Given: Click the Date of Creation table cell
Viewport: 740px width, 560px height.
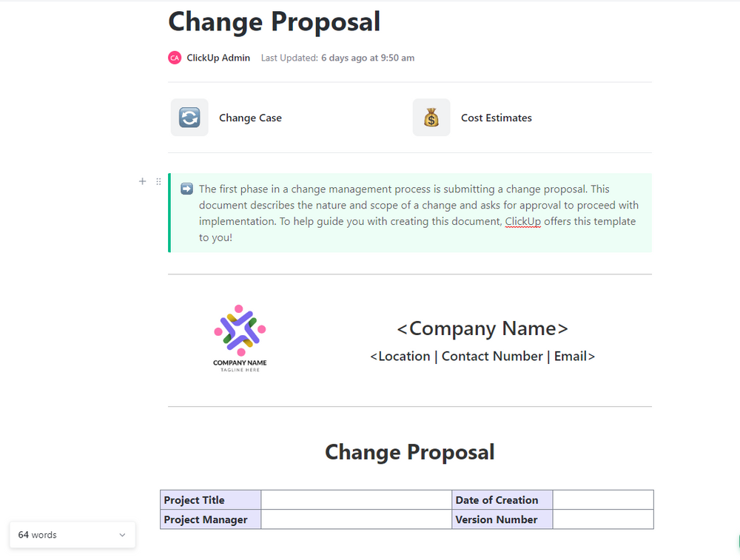Looking at the screenshot, I should coord(502,499).
